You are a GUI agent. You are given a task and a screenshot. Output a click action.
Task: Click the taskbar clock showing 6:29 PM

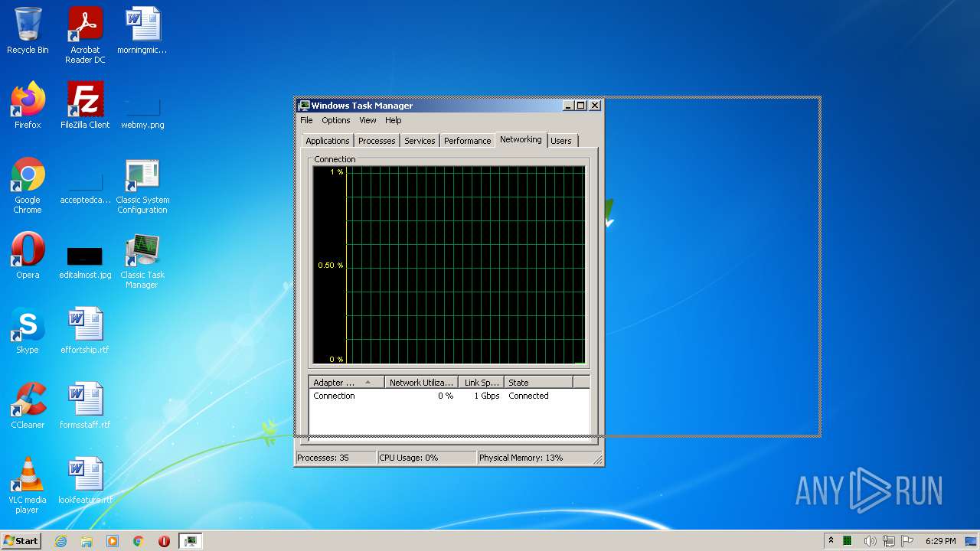(940, 541)
